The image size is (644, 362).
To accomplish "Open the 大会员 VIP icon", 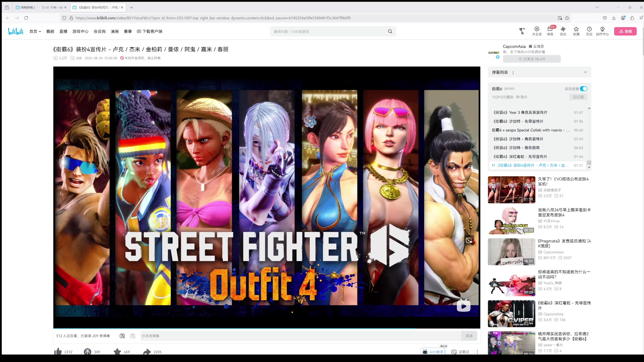I will [537, 31].
